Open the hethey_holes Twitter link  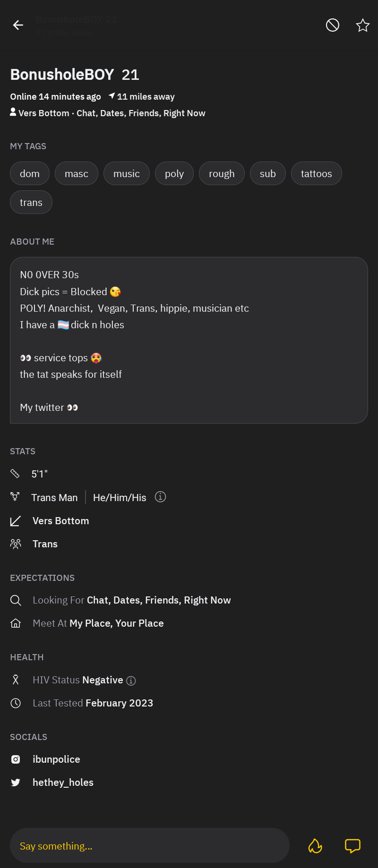[x=63, y=783]
